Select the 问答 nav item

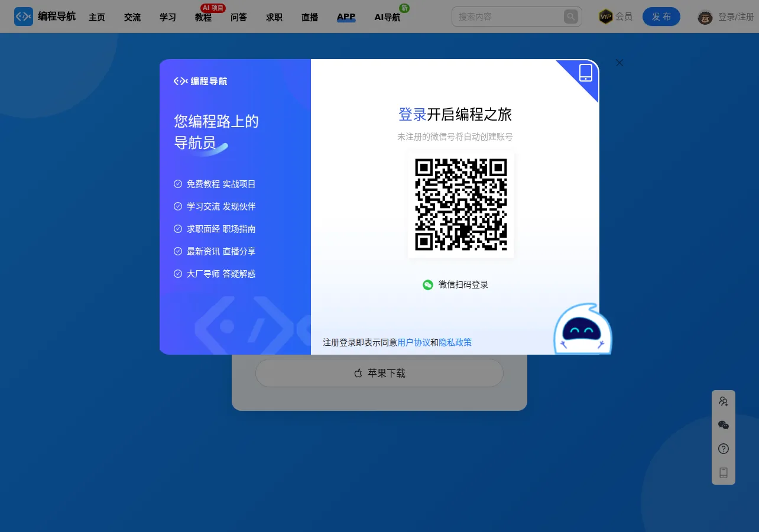pos(239,17)
